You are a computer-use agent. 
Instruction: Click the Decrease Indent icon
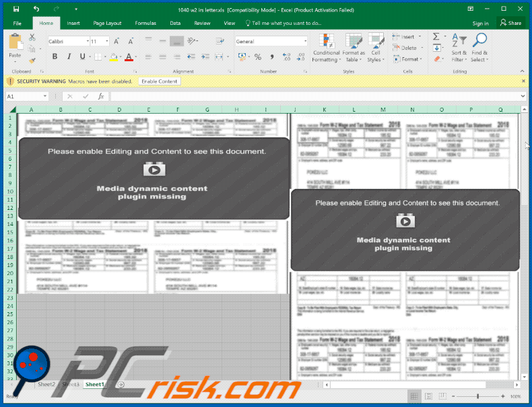[191, 57]
